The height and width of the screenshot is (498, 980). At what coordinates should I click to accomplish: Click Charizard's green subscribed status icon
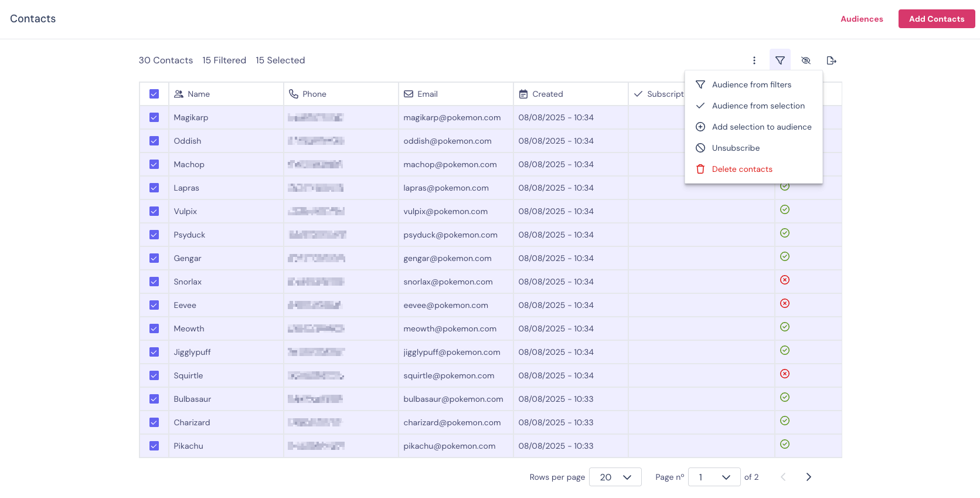[785, 421]
